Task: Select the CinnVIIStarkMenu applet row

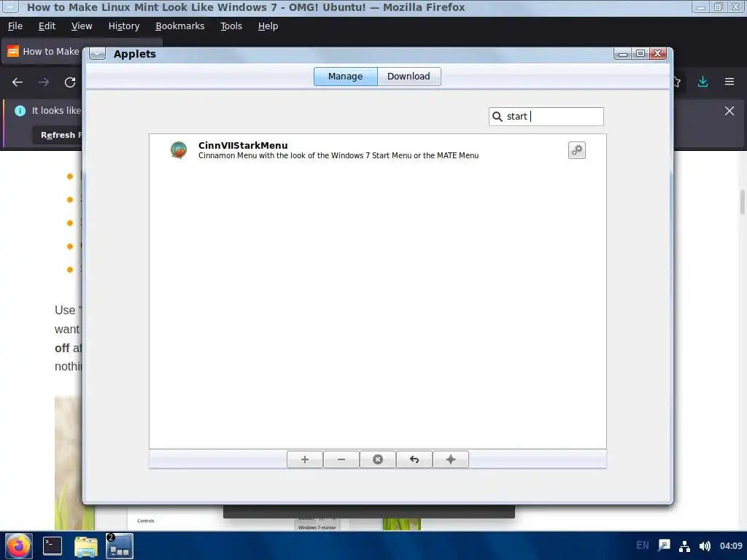Action: tap(377, 150)
